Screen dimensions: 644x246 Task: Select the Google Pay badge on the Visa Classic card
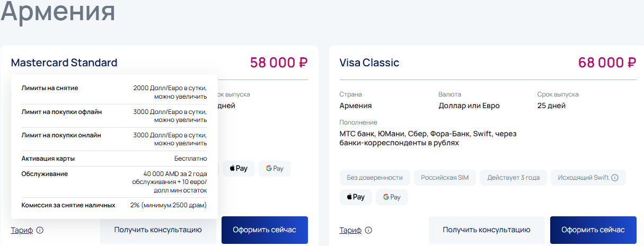(x=392, y=197)
